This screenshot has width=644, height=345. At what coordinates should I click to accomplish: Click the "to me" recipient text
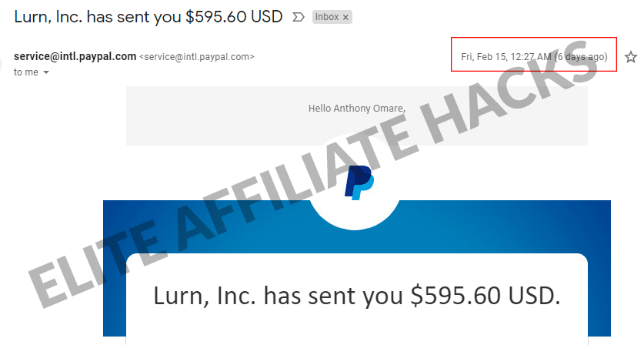point(26,72)
